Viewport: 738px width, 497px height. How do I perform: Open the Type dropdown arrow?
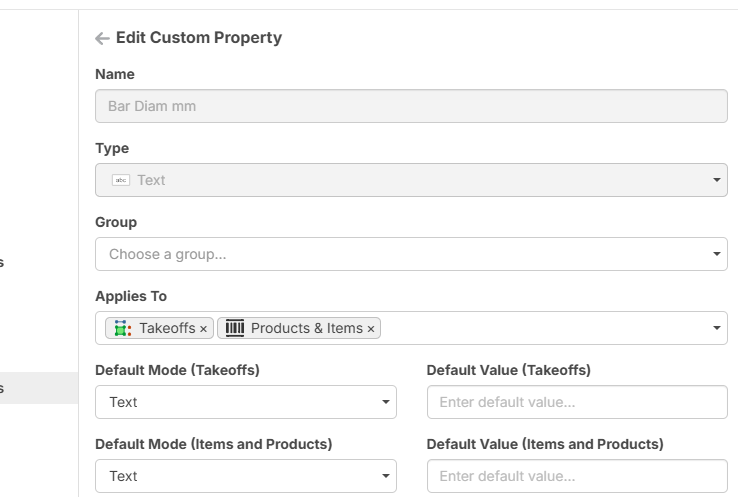coord(717,180)
